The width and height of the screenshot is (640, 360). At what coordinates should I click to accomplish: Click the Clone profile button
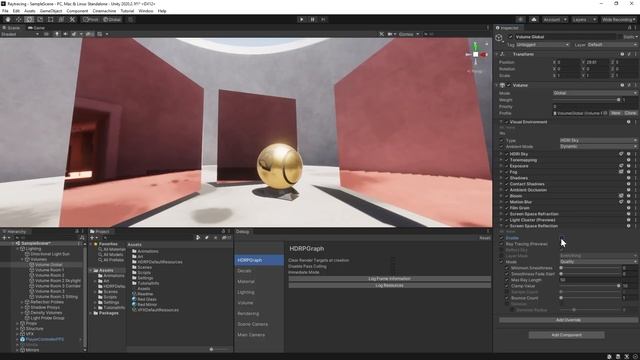coord(630,113)
